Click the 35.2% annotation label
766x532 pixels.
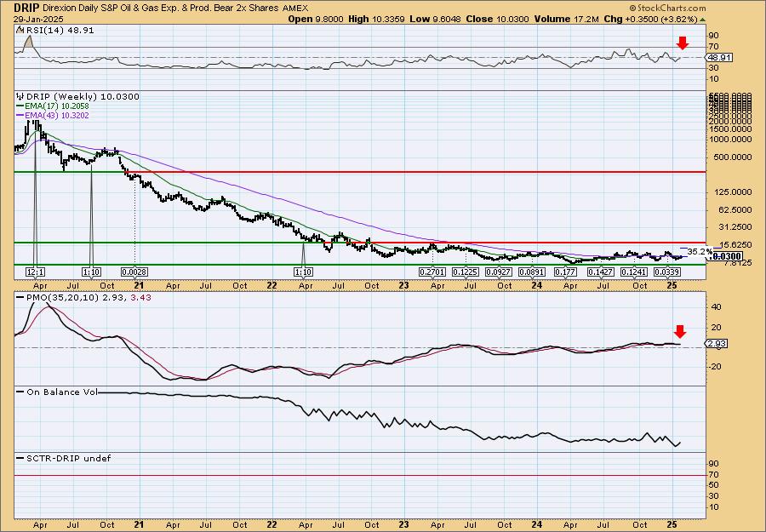(700, 252)
